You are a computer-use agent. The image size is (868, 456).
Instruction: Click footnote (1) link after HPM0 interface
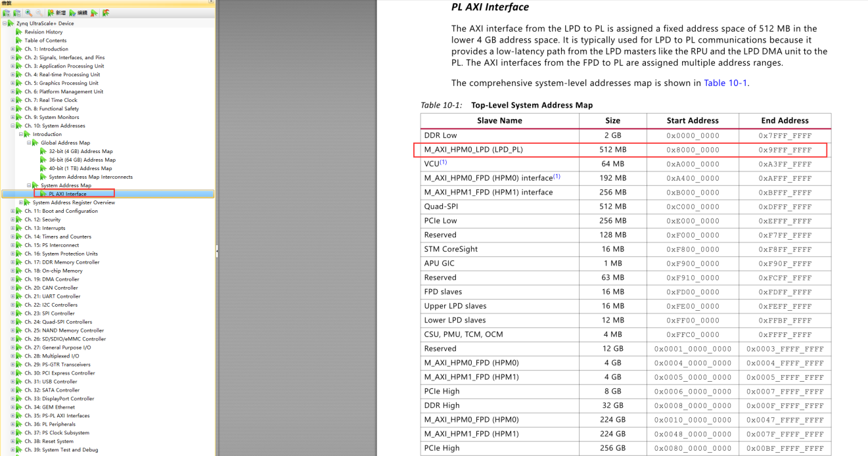(557, 176)
